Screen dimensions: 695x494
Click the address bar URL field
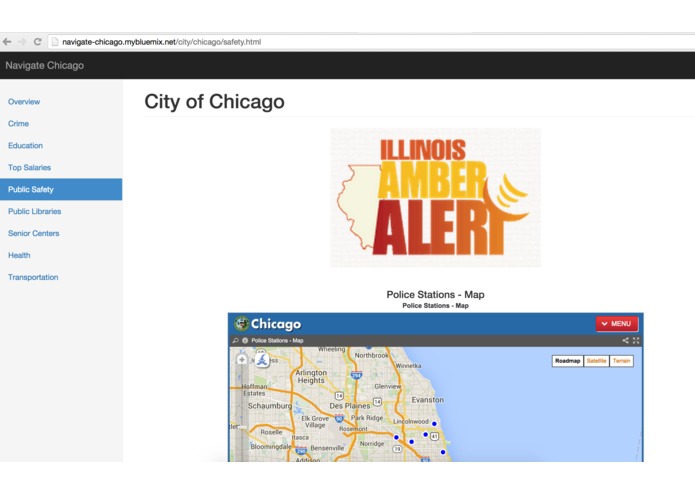(x=372, y=42)
